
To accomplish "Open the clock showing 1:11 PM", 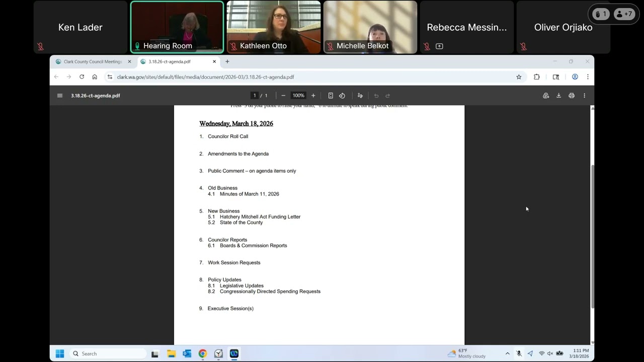I will [579, 353].
